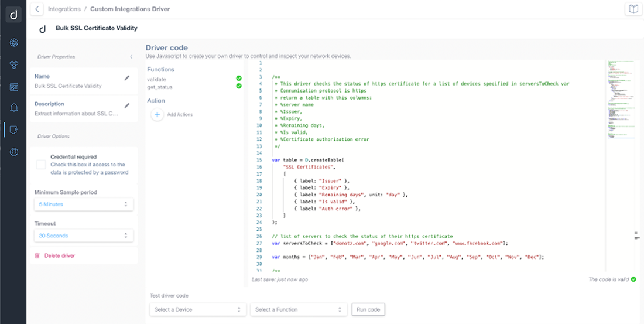Click the Test driver code label
Screen dimensions: 644x324
coord(169,296)
